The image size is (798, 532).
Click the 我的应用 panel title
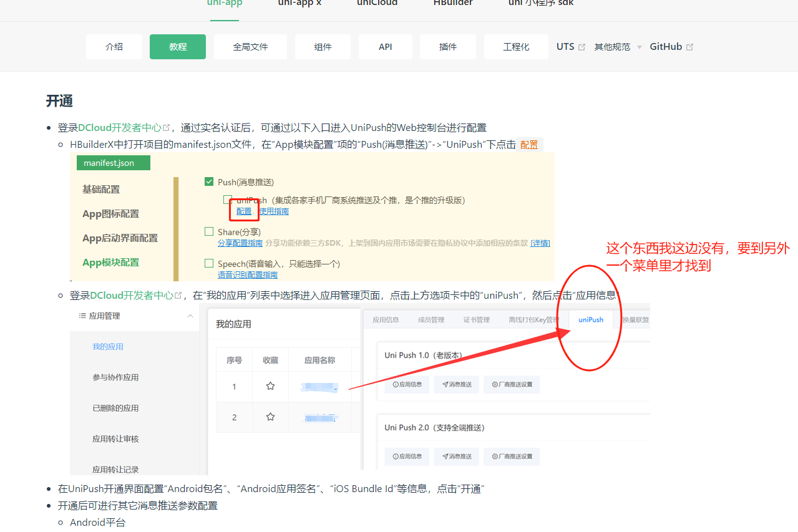tap(233, 324)
